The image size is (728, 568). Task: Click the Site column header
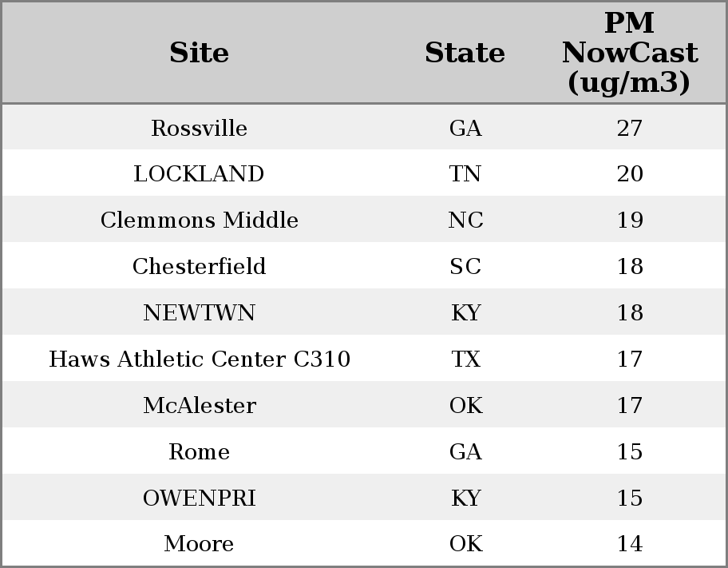click(x=200, y=52)
